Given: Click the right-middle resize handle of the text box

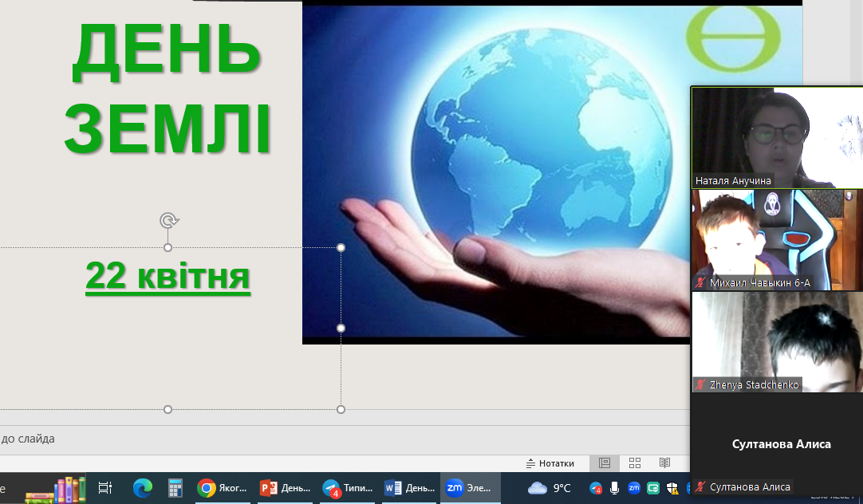Looking at the screenshot, I should tap(341, 329).
